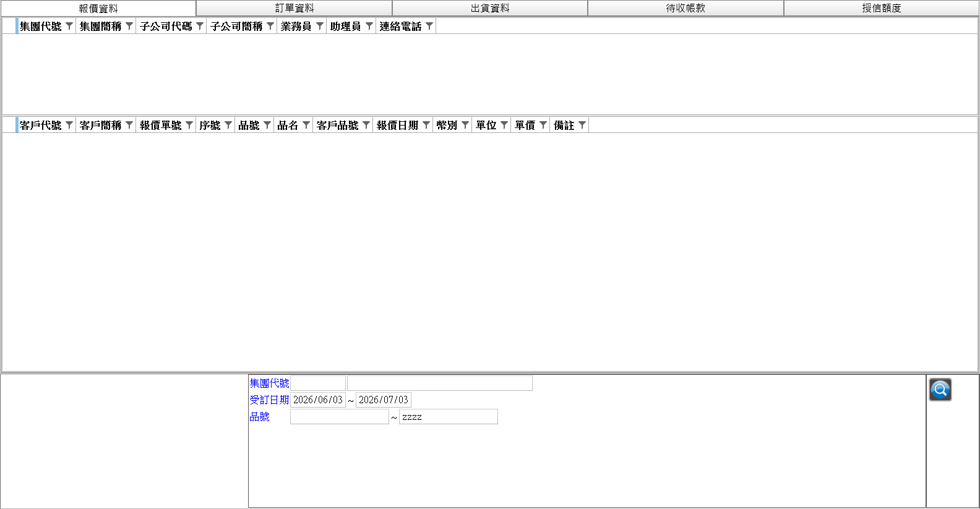Open filter for 客戶簡稱 column

click(x=129, y=125)
